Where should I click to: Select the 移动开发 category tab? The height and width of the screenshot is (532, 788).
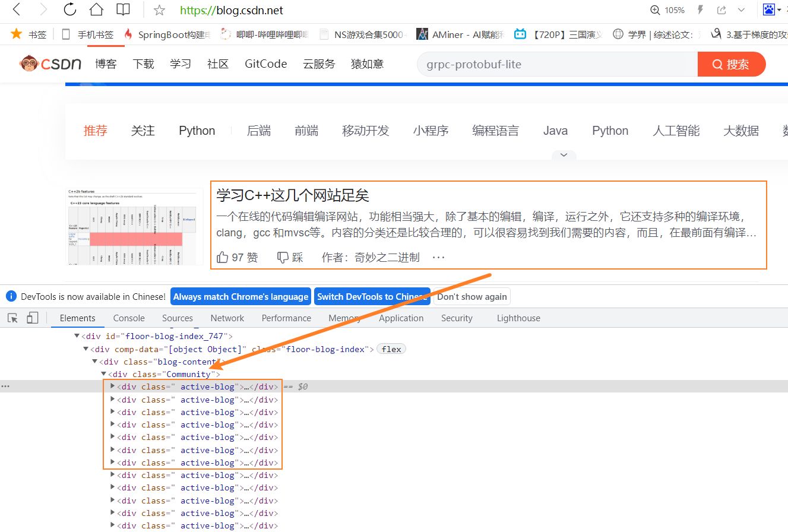(x=366, y=131)
